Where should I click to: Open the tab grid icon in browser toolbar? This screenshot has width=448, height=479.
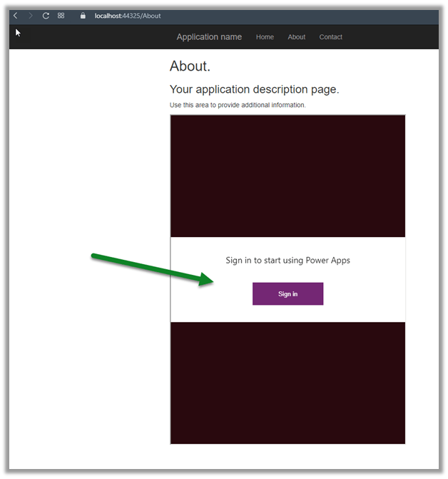click(x=61, y=16)
